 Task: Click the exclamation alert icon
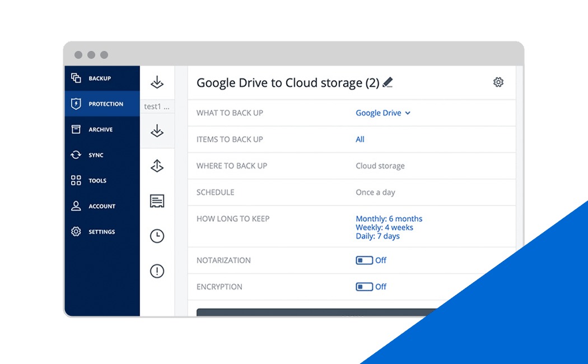point(157,271)
